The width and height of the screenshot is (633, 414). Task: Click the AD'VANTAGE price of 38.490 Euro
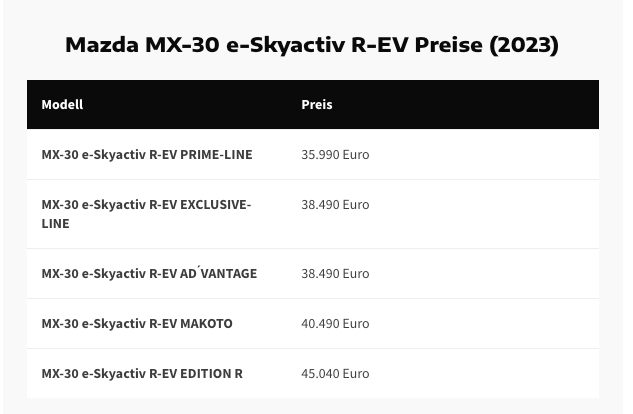pos(335,274)
